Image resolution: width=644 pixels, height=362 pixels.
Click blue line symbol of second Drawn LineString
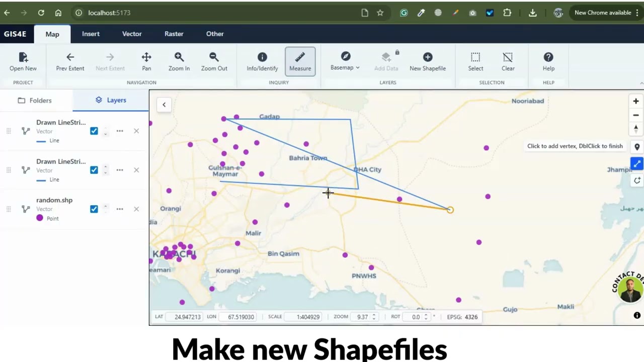41,180
